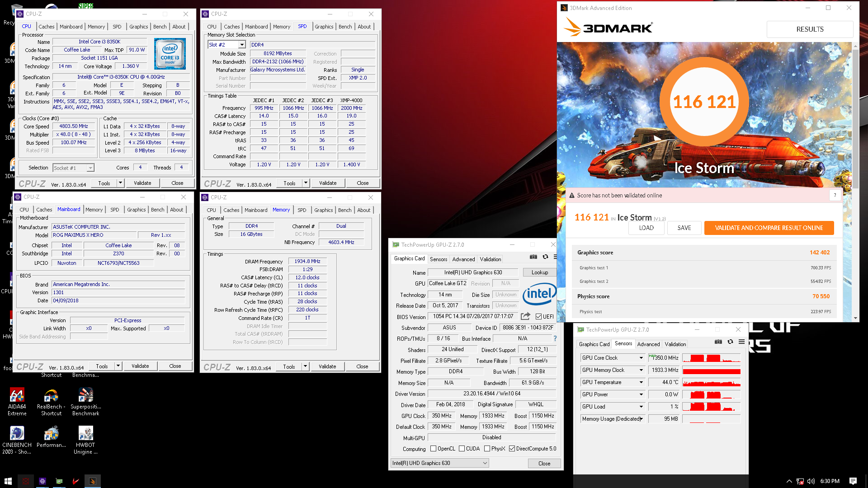Click the GPU-Z graphics card taskbar icon
Image resolution: width=868 pixels, height=488 pixels.
(59, 481)
